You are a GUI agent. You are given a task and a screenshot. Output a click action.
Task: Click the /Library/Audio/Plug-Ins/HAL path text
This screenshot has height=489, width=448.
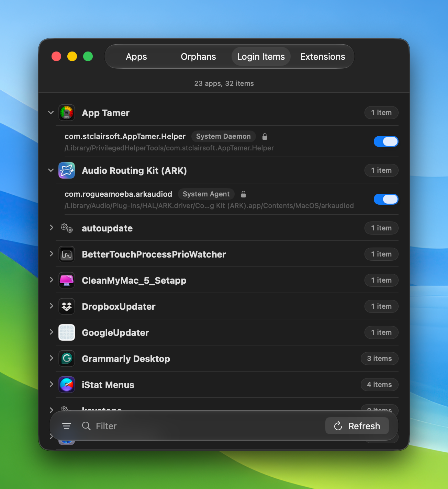point(209,206)
